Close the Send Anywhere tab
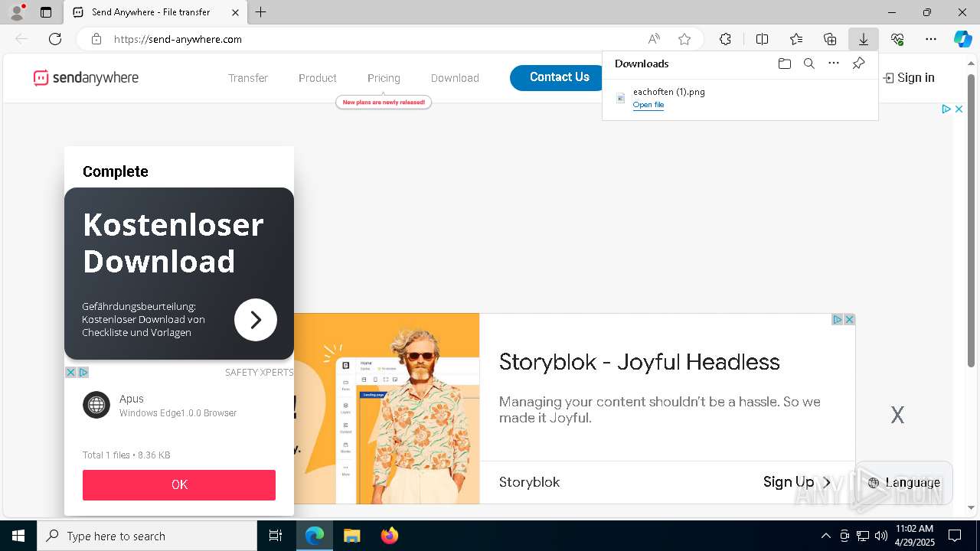 point(235,12)
